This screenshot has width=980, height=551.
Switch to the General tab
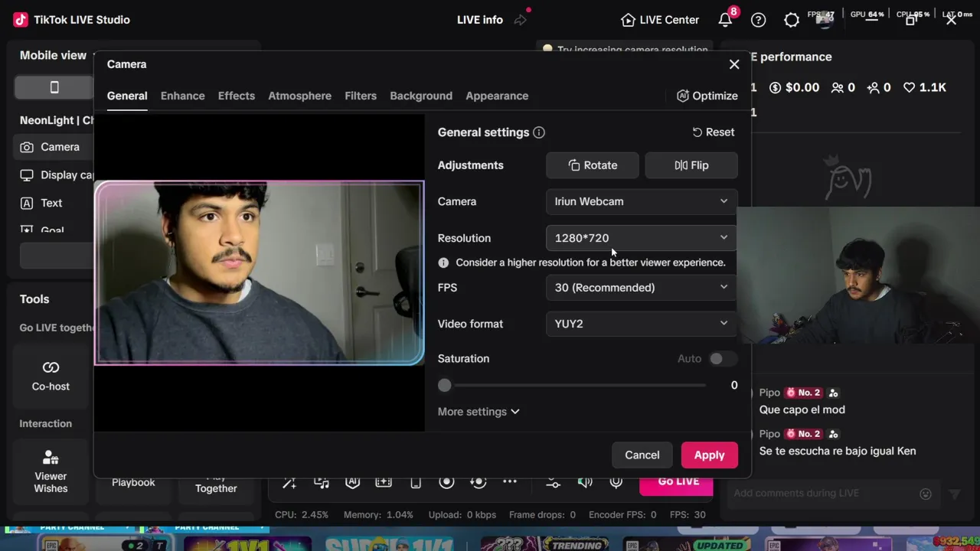coord(127,96)
